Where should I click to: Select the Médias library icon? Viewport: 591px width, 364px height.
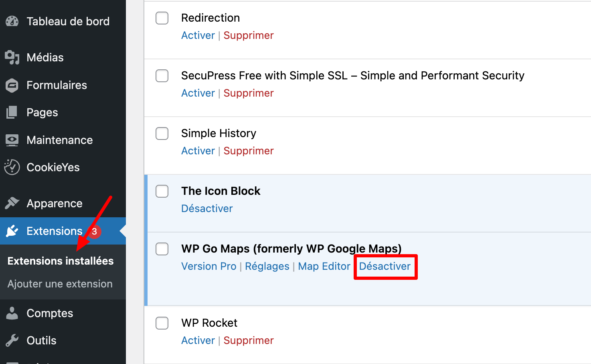12,57
